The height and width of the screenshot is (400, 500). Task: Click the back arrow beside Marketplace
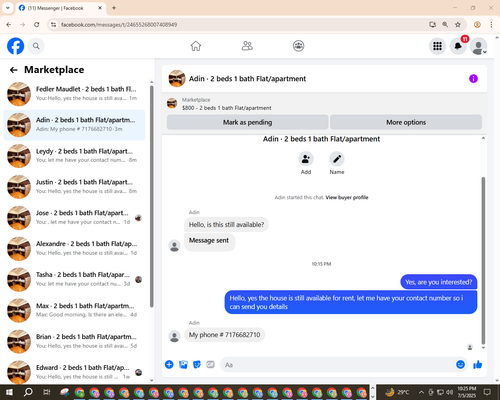(x=13, y=70)
